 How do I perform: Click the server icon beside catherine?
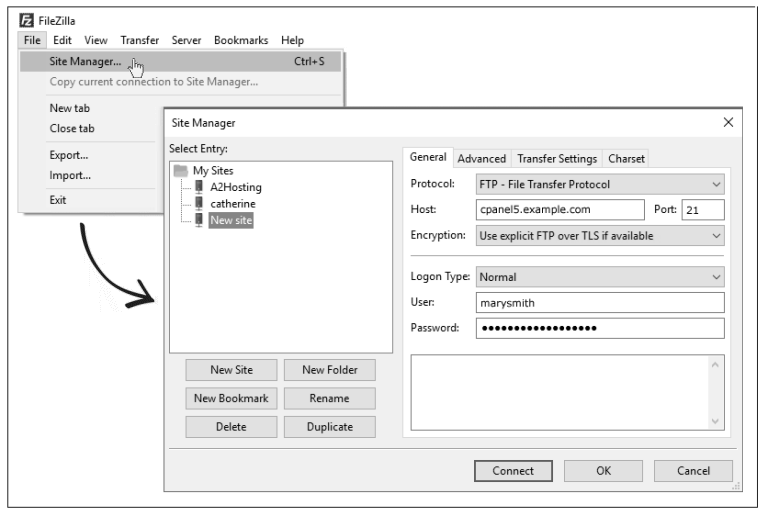pyautogui.click(x=199, y=202)
